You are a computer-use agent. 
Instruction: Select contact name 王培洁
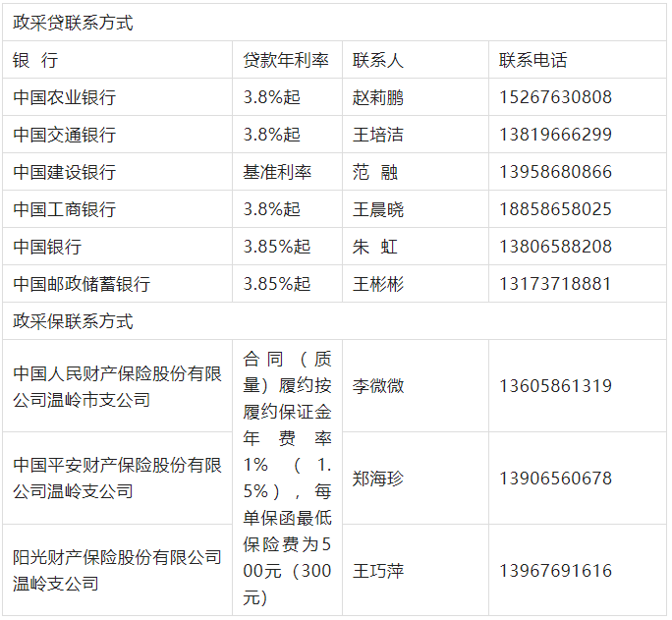click(378, 135)
